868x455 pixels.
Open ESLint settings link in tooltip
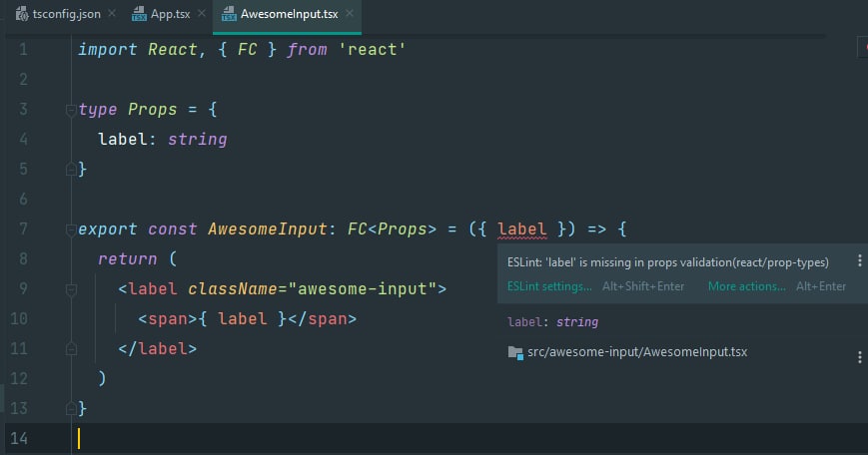coord(549,286)
